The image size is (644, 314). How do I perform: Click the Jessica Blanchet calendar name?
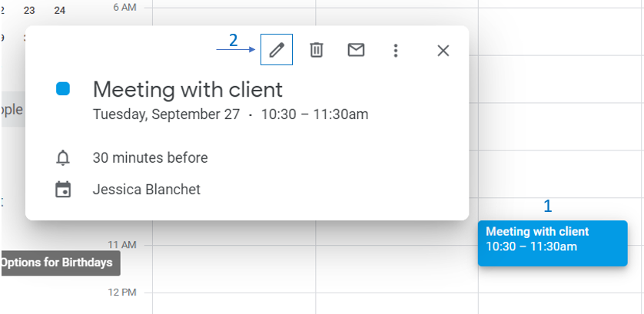coord(146,189)
